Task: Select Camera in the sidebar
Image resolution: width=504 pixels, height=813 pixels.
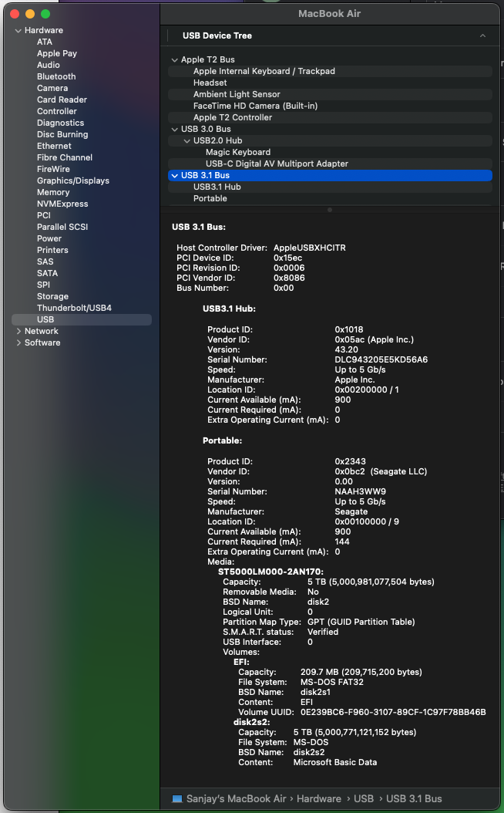Action: pos(52,88)
